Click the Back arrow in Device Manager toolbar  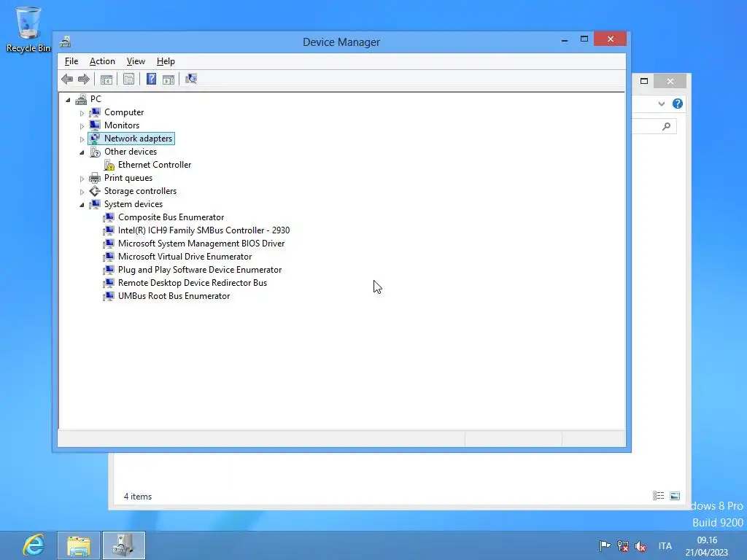(67, 79)
